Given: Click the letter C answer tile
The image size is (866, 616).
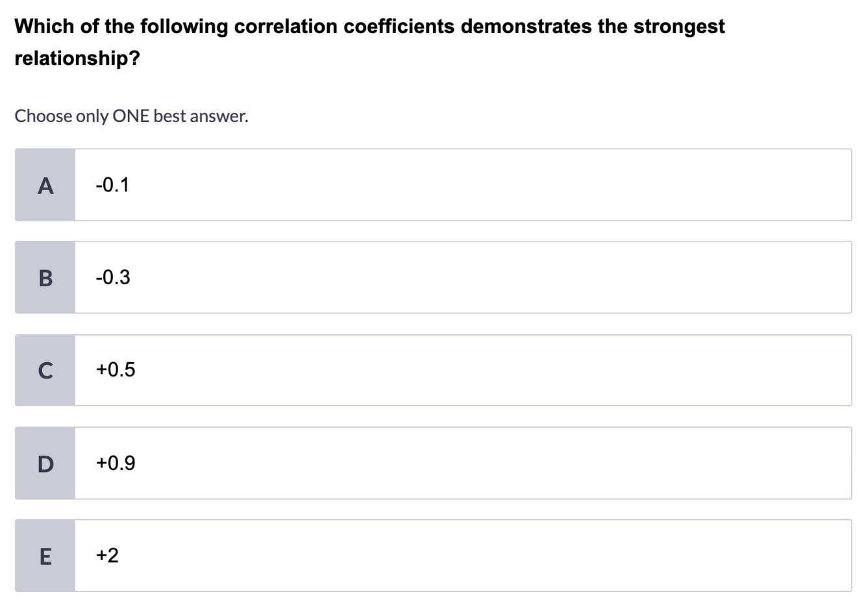Looking at the screenshot, I should 45,371.
